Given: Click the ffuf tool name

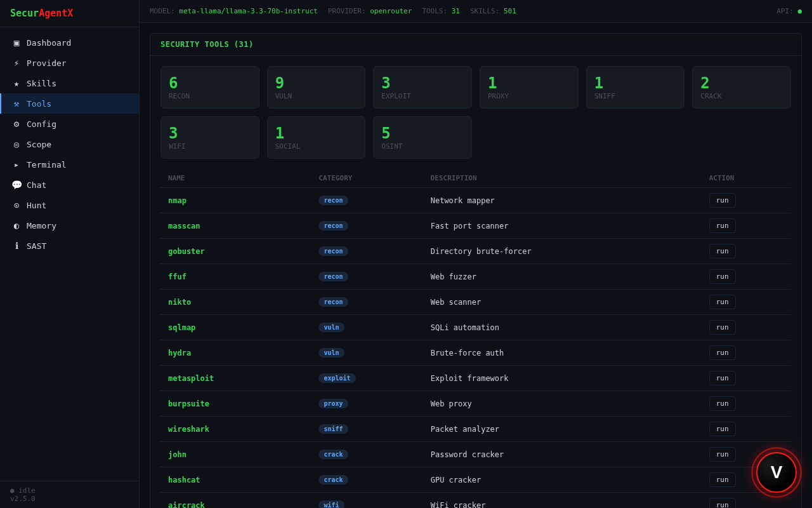Looking at the screenshot, I should coord(177,277).
